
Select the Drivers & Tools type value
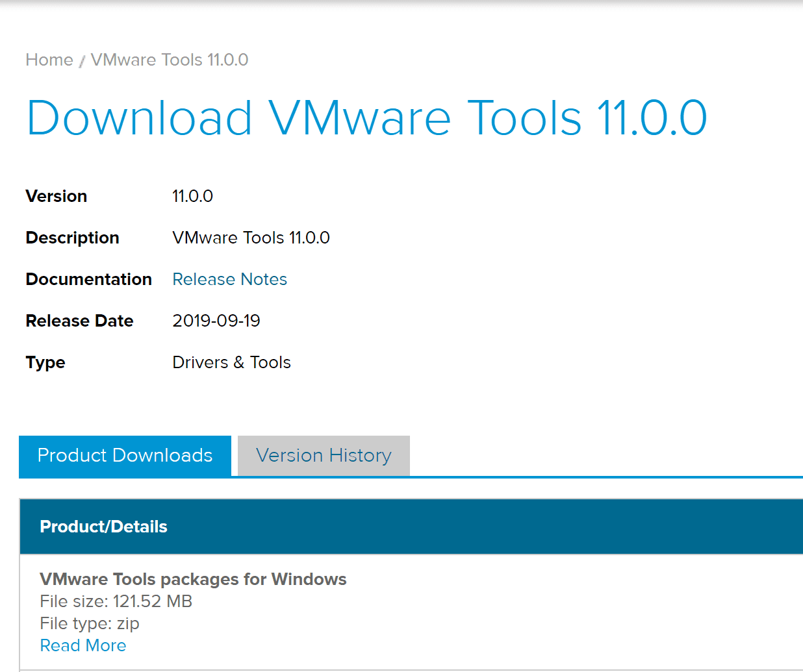pos(231,362)
